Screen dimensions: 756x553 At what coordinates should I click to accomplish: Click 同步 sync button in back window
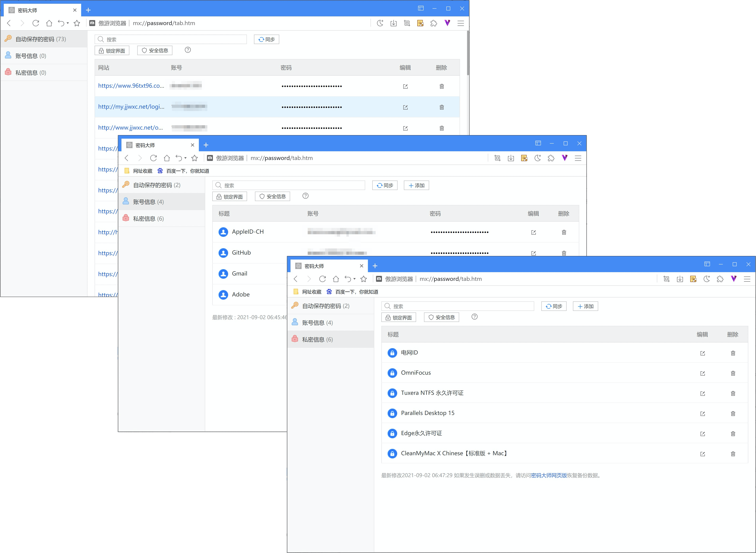tap(266, 39)
